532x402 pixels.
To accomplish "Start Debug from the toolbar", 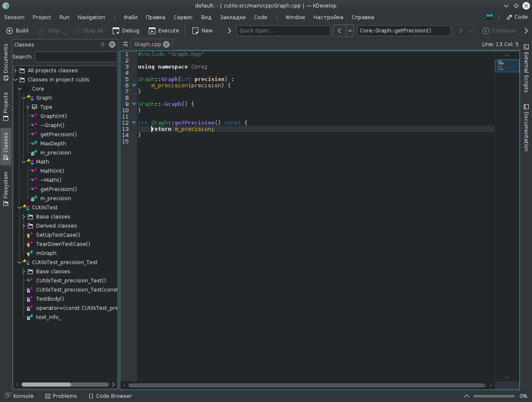I will point(126,31).
